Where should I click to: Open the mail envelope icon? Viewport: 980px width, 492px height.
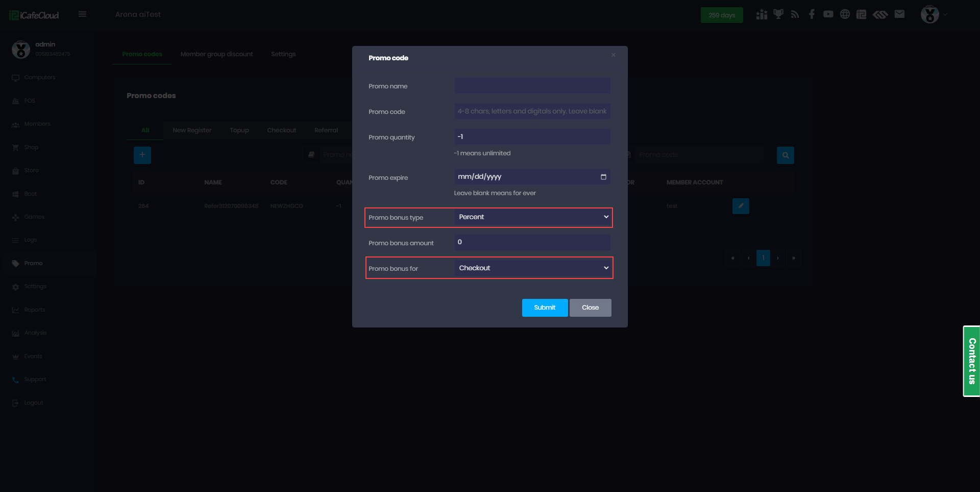[x=899, y=14]
